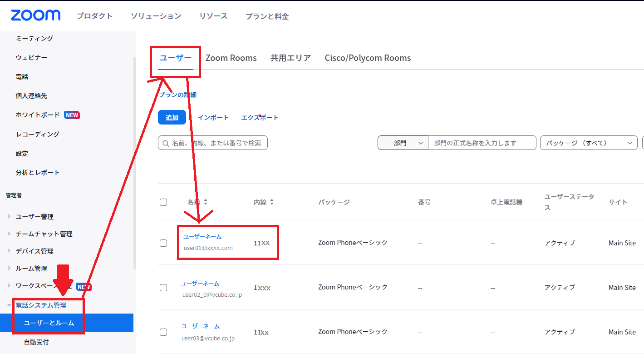The width and height of the screenshot is (644, 354).
Task: Click the 追加 button
Action: point(172,117)
